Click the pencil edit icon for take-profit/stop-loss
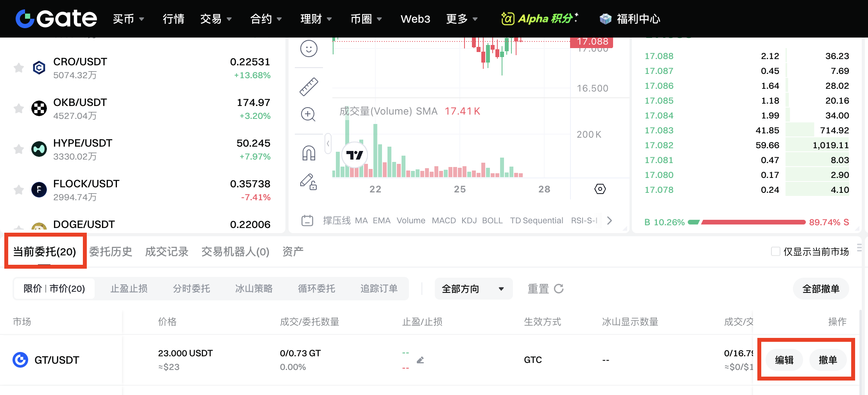 [x=420, y=360]
